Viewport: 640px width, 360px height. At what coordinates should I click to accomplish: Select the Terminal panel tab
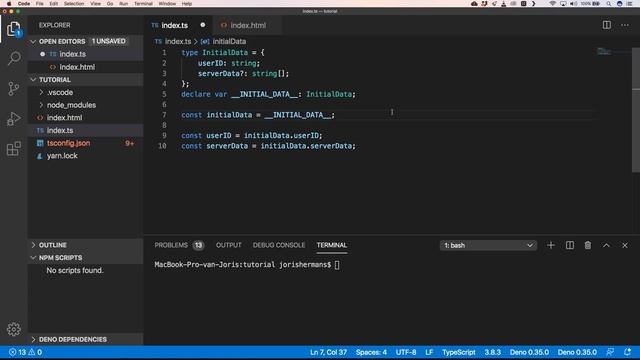click(x=331, y=245)
